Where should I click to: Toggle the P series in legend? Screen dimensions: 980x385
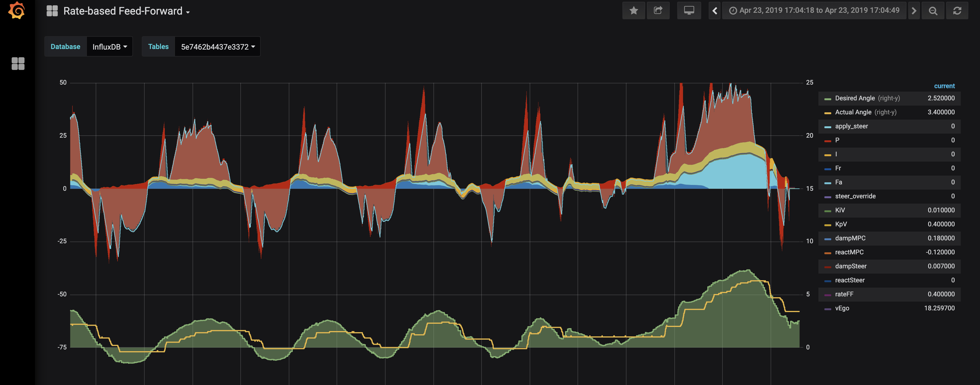837,140
